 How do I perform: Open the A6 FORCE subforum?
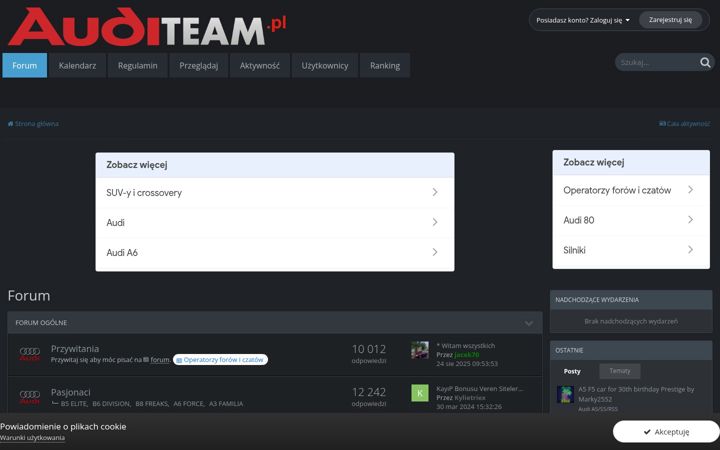188,404
